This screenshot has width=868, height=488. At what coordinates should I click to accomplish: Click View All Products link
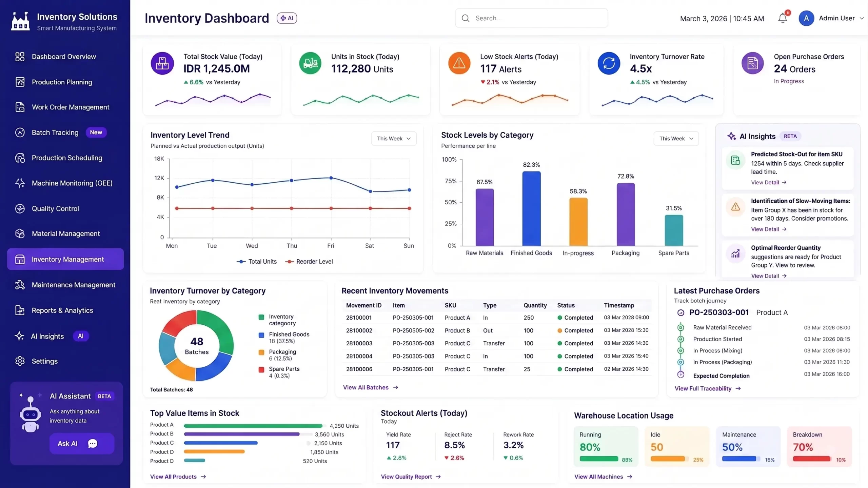pyautogui.click(x=178, y=477)
